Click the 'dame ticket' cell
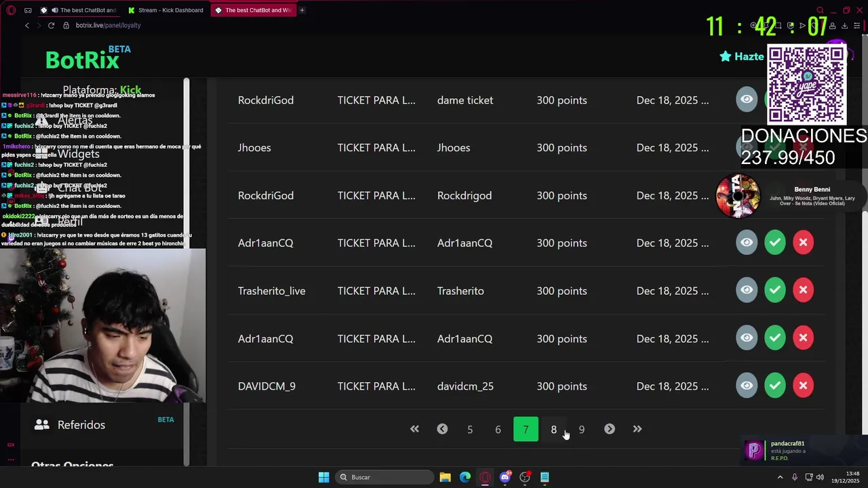This screenshot has height=488, width=868. 465,100
